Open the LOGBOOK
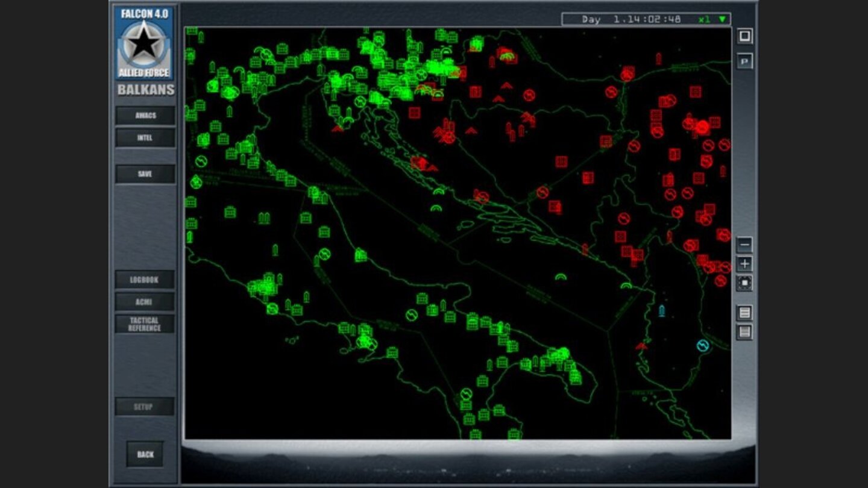Screen dimensions: 868x488 coord(145,280)
